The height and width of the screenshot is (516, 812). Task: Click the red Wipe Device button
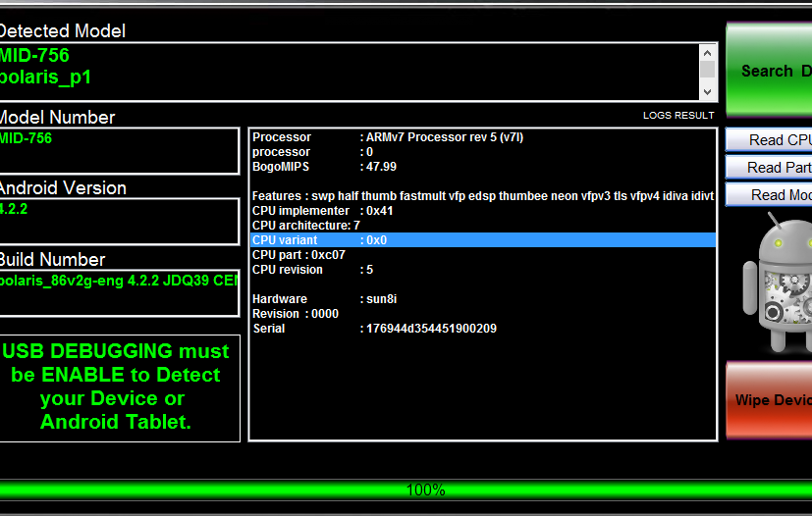point(770,400)
